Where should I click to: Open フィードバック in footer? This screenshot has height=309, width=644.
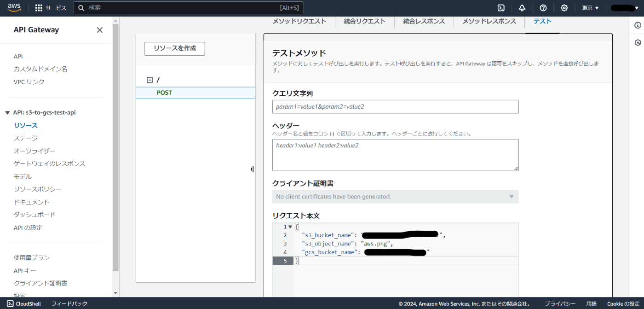[69, 304]
